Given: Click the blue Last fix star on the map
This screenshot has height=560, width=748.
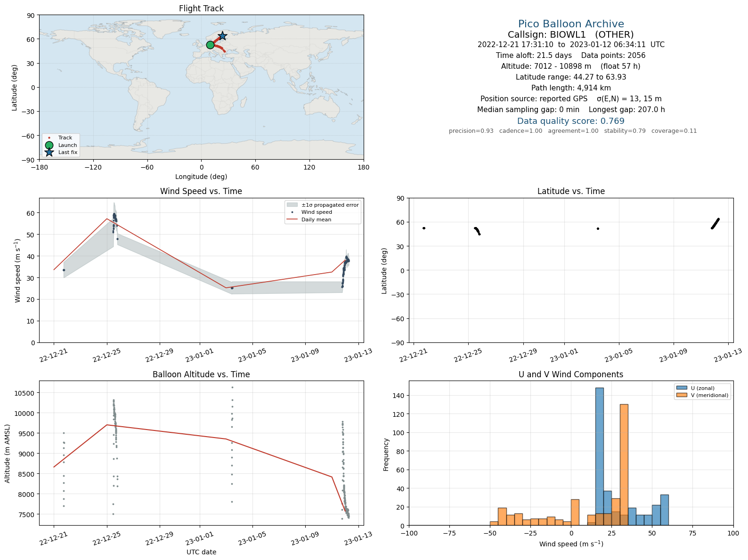Looking at the screenshot, I should click(222, 36).
